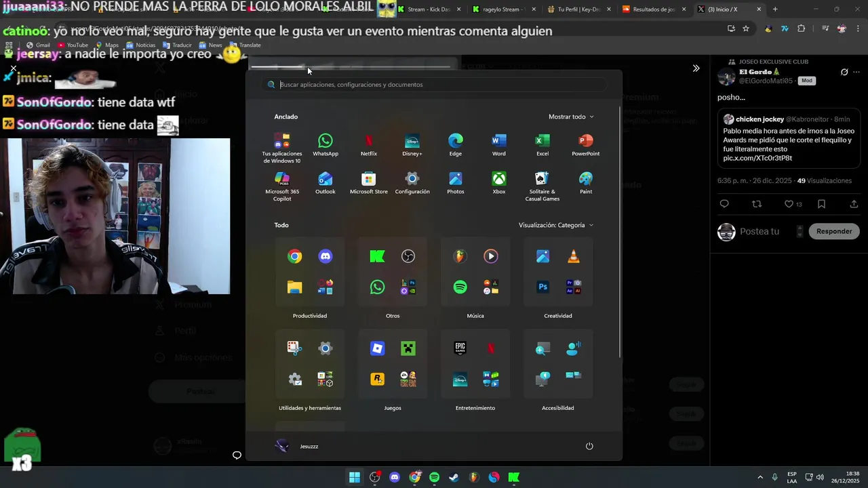Launch Paint from pinned apps

[586, 183]
